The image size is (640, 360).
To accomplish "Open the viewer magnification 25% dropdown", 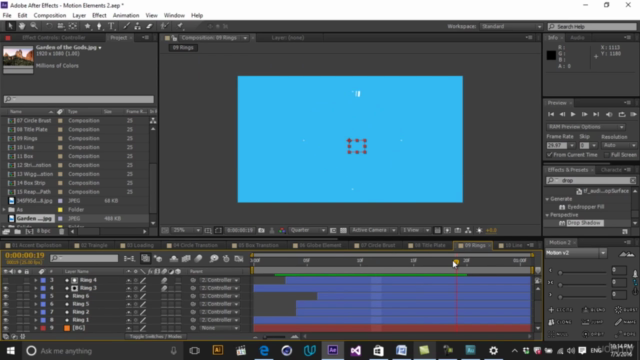I will click(x=186, y=231).
